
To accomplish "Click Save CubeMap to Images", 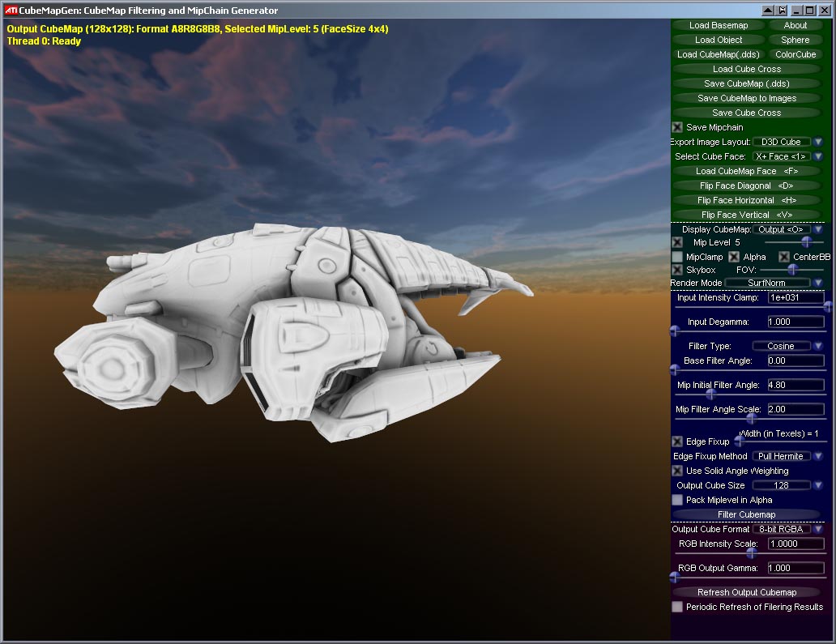I will click(x=746, y=98).
